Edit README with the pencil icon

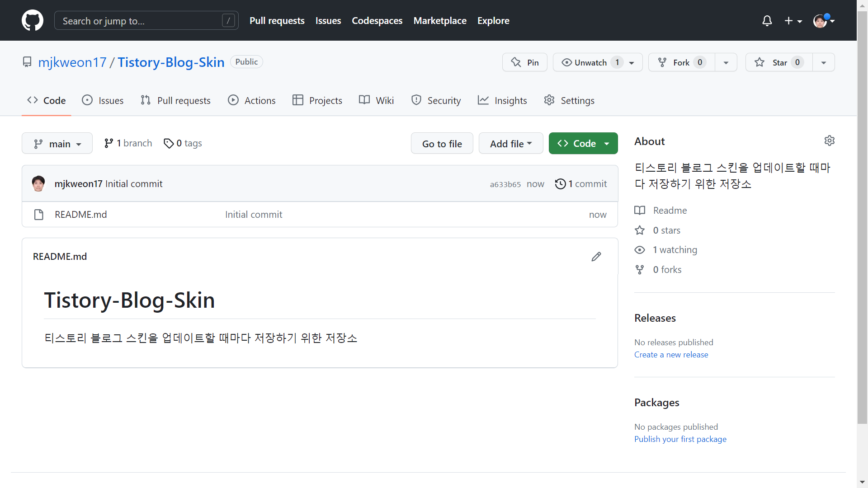[596, 257]
